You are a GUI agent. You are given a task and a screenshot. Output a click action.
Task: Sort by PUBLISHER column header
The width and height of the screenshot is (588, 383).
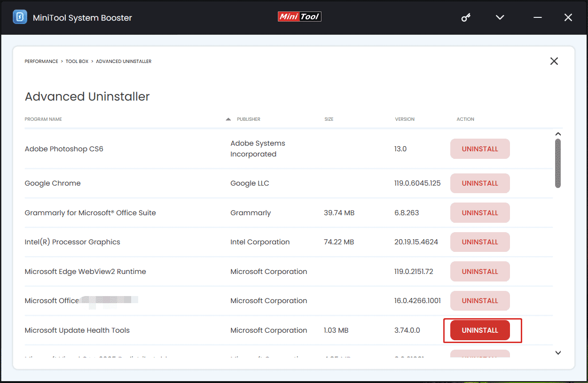point(249,119)
